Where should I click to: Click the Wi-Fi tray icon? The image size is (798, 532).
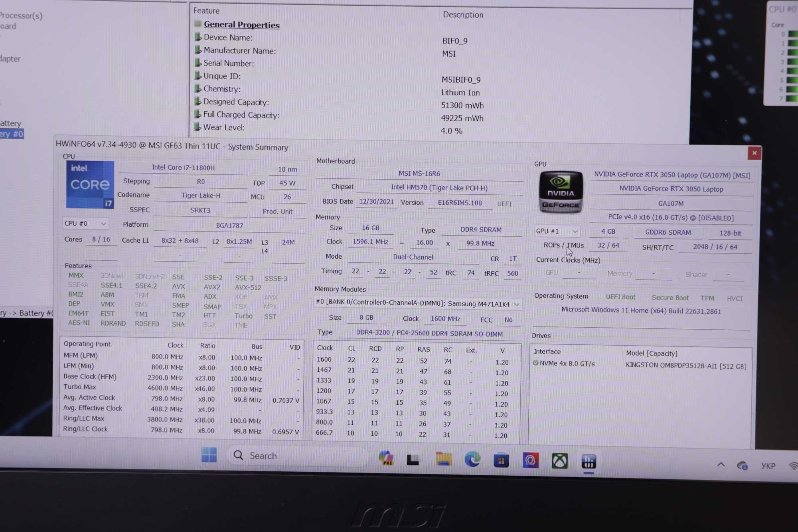point(794,466)
